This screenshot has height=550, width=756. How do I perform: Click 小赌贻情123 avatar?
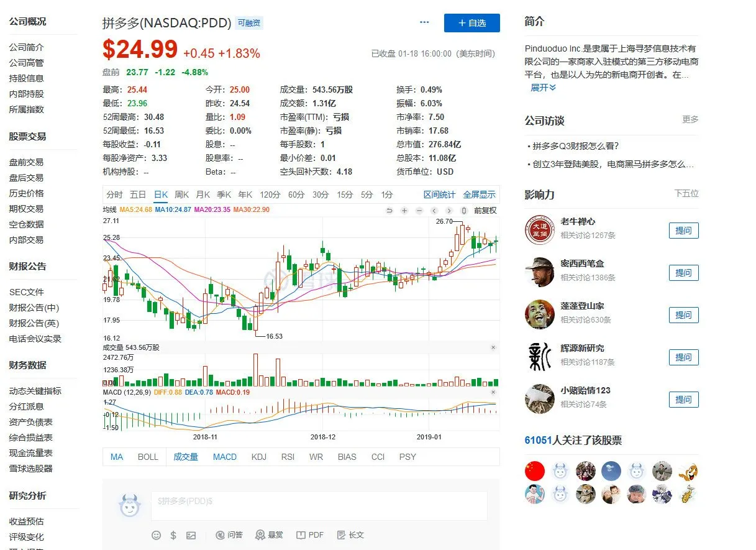pyautogui.click(x=540, y=399)
